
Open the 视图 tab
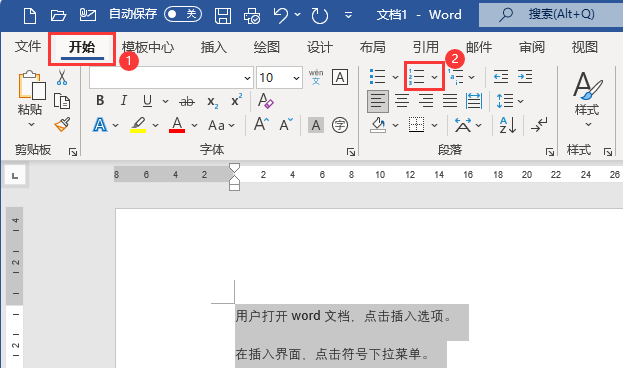(584, 47)
